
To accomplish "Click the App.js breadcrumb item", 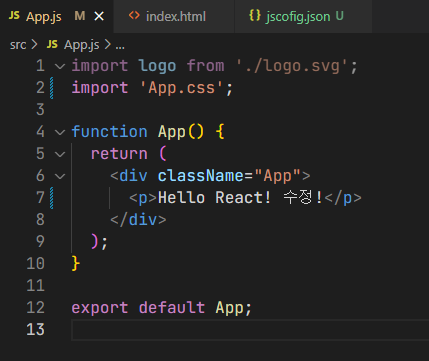I will 82,45.
